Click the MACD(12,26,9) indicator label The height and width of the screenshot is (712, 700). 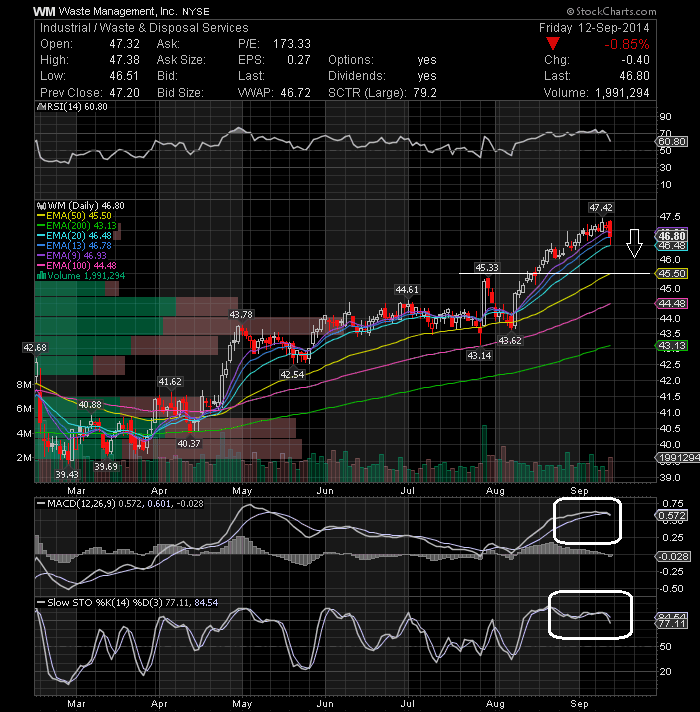[x=81, y=504]
